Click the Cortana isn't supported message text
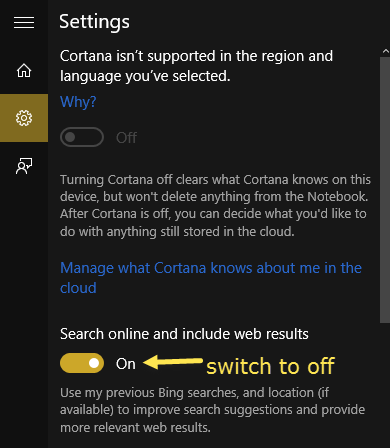The image size is (390, 448). [196, 66]
